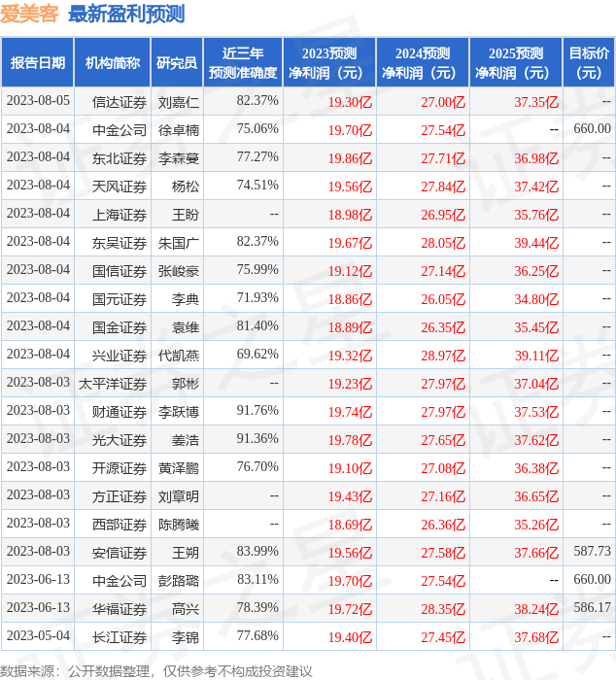The height and width of the screenshot is (680, 616).
Task: Click the 18.98亿 profit value
Action: (x=350, y=215)
